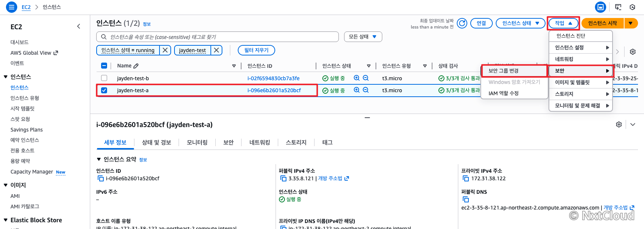The height and width of the screenshot is (229, 644).
Task: Open the launch instance split arrow
Action: click(x=631, y=23)
